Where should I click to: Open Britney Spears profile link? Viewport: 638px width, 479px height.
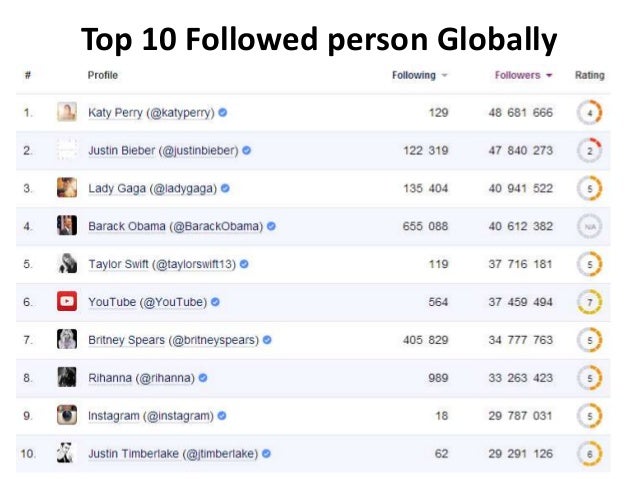(173, 340)
